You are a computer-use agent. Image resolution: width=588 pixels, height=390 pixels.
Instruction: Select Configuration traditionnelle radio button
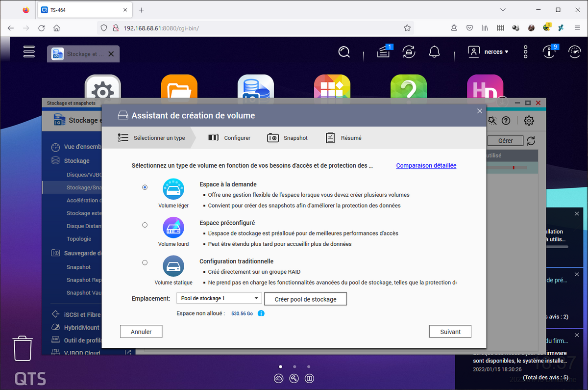[x=145, y=263]
